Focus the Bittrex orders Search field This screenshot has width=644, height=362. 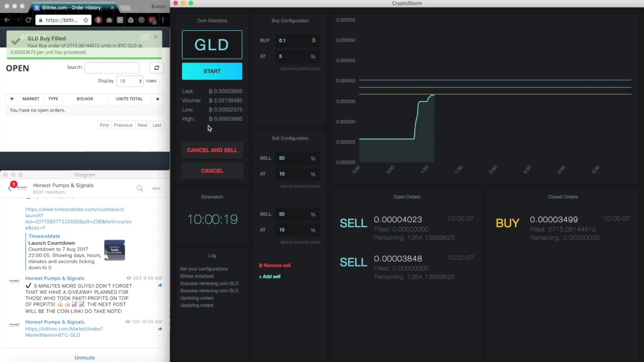tap(112, 68)
